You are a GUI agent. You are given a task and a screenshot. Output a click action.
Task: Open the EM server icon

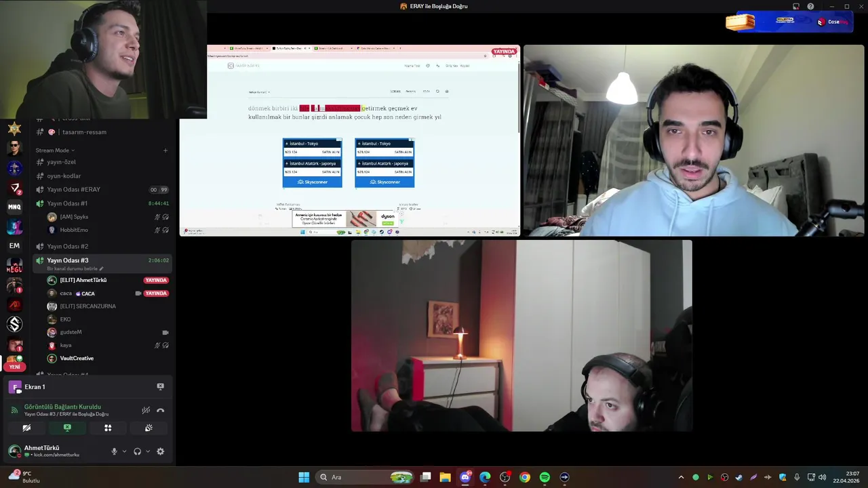(14, 245)
